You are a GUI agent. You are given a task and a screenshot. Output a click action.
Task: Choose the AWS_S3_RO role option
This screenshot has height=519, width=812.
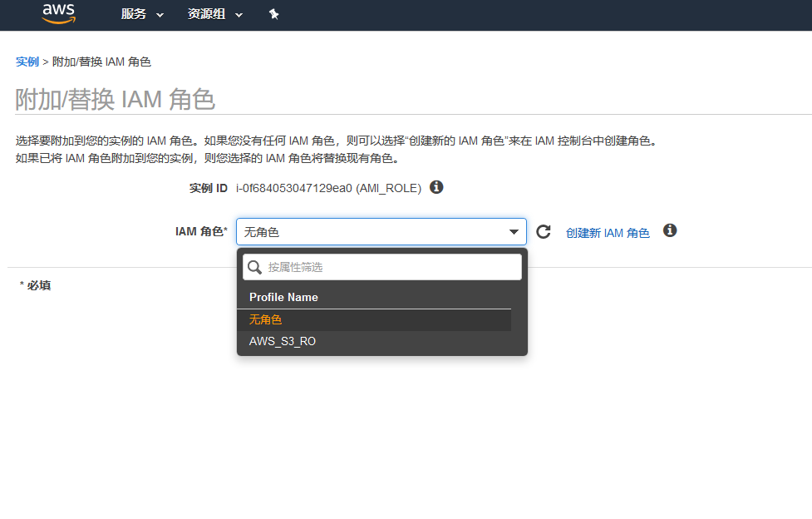(x=374, y=342)
